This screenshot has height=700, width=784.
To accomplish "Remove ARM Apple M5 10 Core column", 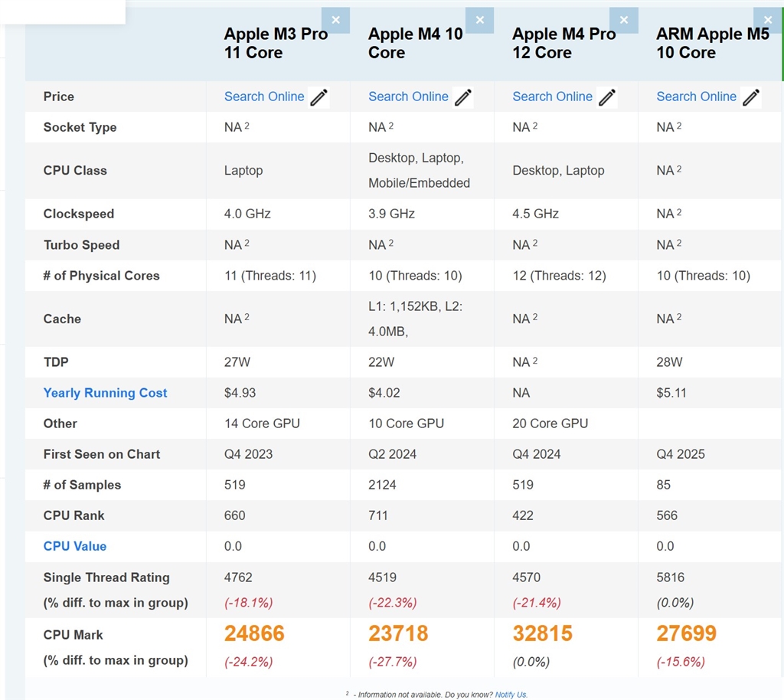I will click(768, 20).
